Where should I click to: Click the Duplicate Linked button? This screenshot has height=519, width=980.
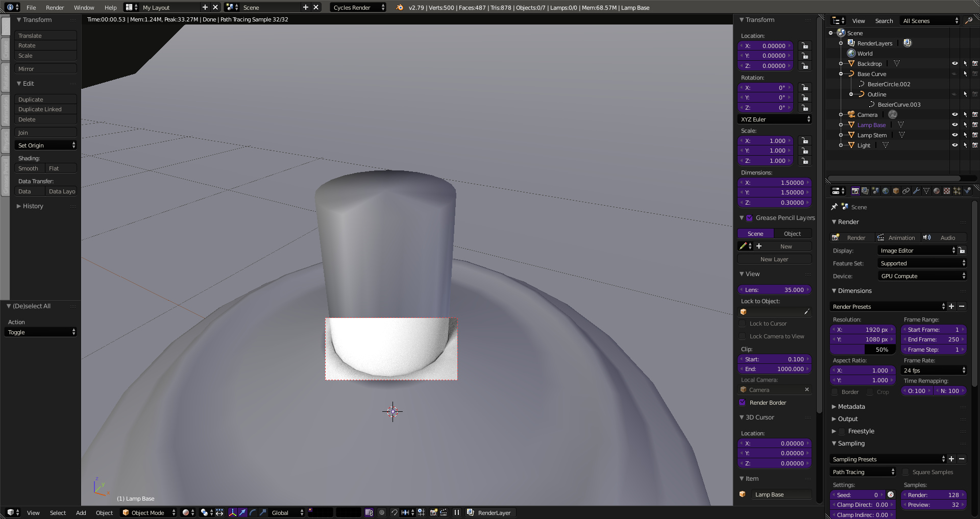[46, 109]
